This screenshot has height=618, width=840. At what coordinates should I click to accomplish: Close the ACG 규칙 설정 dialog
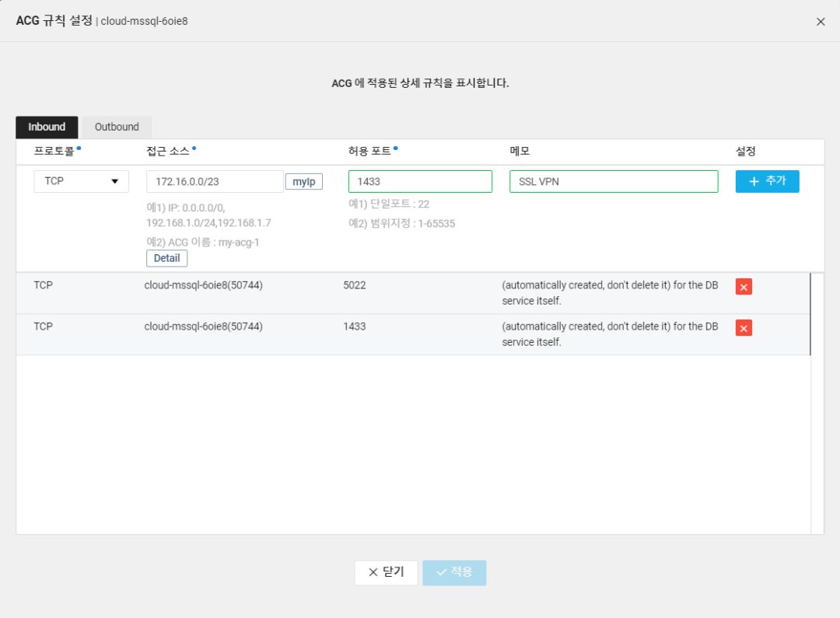pyautogui.click(x=821, y=21)
